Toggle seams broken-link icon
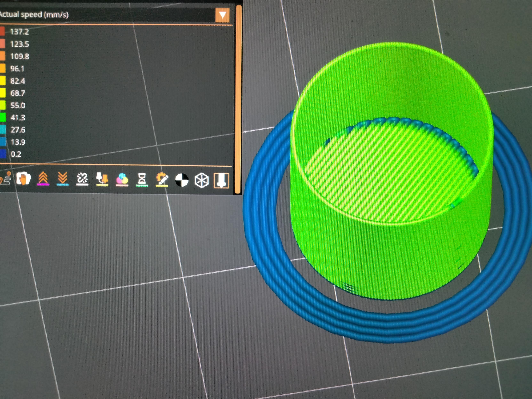532x399 pixels. point(82,179)
